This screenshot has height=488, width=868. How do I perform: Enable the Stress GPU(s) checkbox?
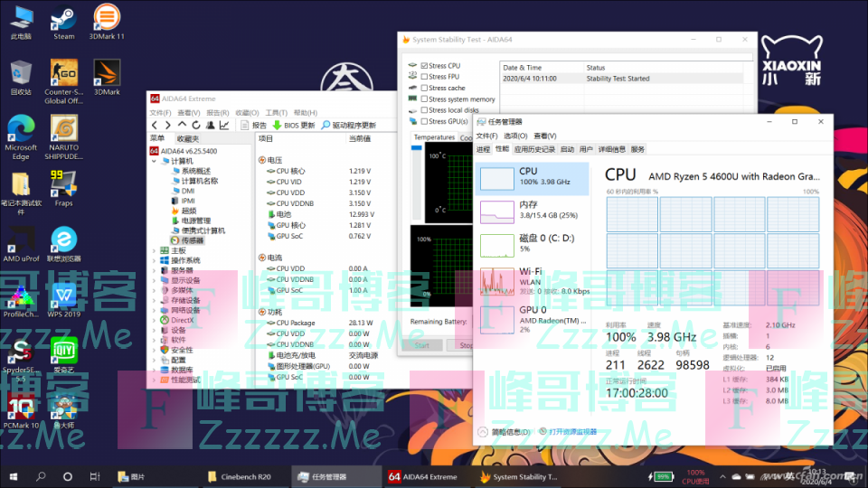[x=424, y=121]
